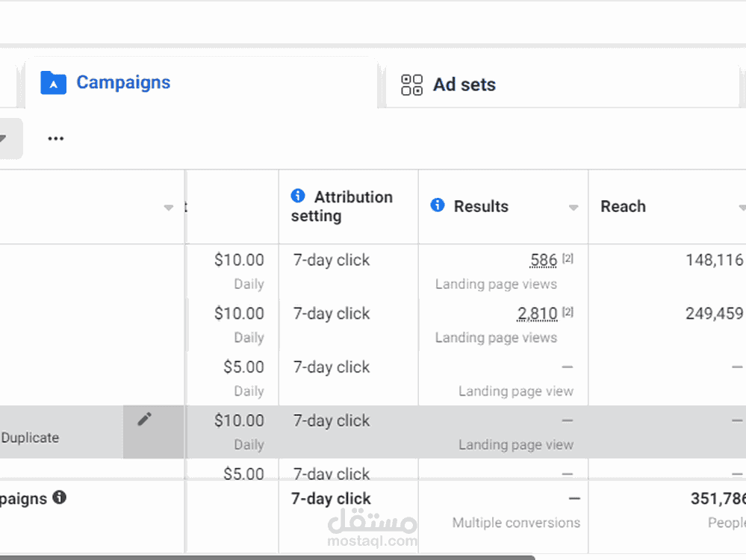This screenshot has width=746, height=560.
Task: Click the mostaql.com watermark logo
Action: [x=372, y=527]
